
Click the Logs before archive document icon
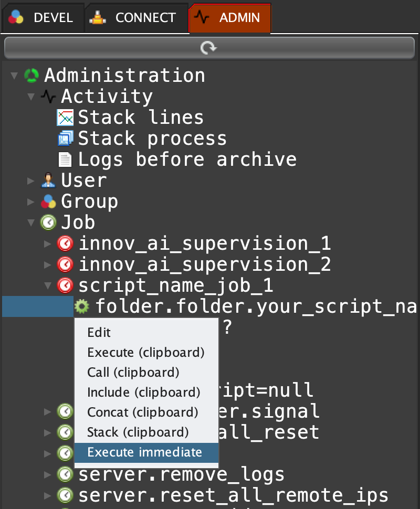(x=65, y=160)
